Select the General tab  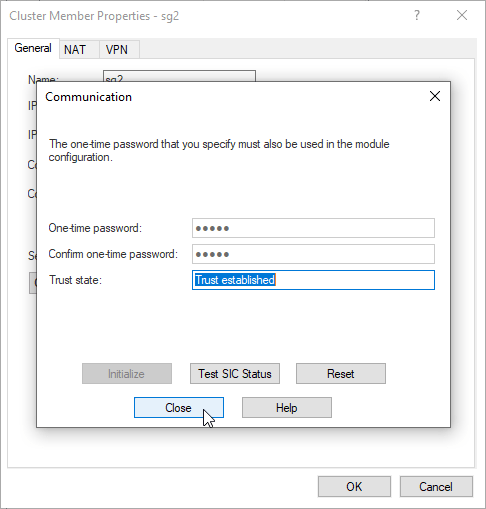pyautogui.click(x=33, y=48)
